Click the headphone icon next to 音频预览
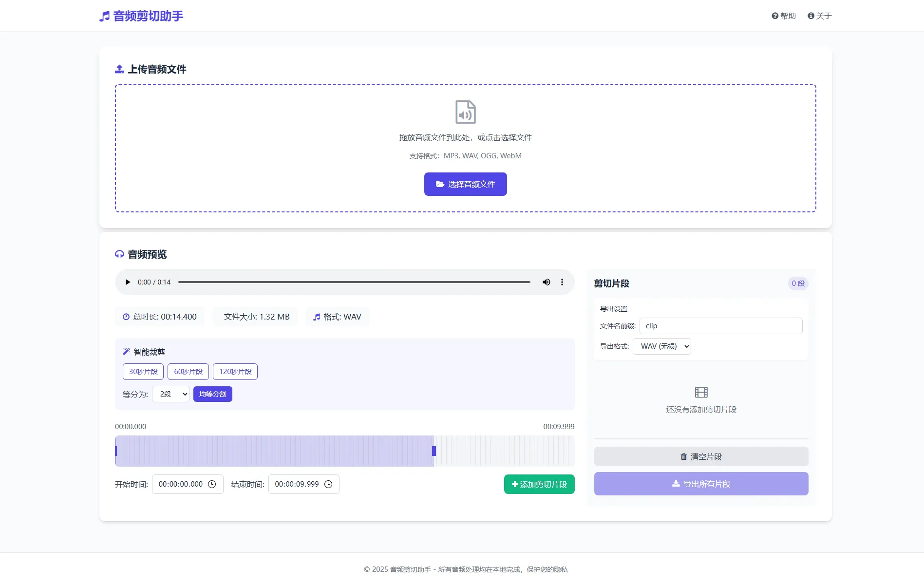Viewport: 924px width, 586px height. (119, 254)
